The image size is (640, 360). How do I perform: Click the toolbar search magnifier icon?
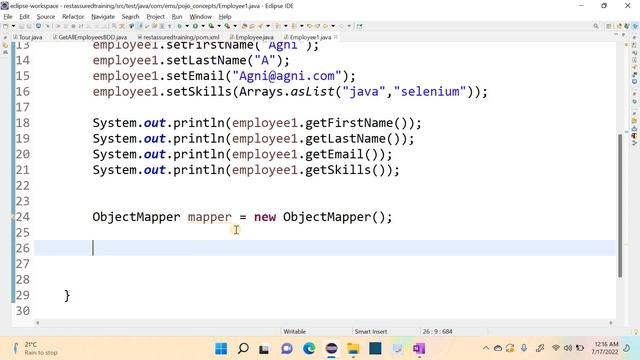pyautogui.click(x=596, y=26)
